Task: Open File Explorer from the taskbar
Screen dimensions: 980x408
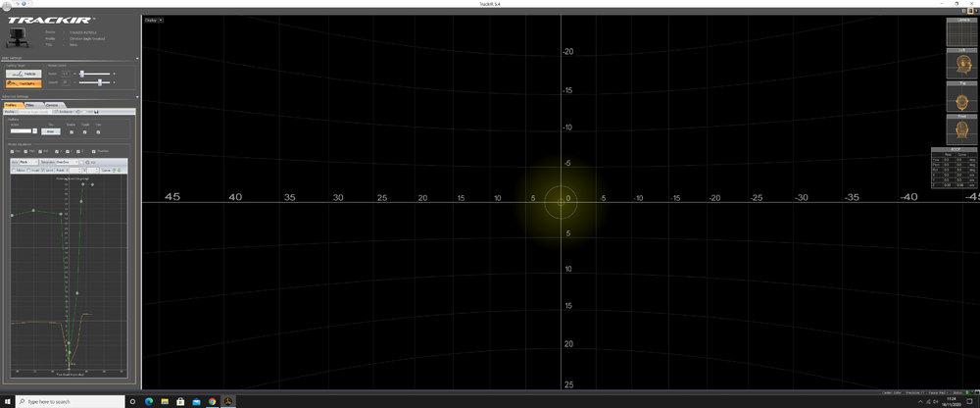Action: (x=165, y=401)
